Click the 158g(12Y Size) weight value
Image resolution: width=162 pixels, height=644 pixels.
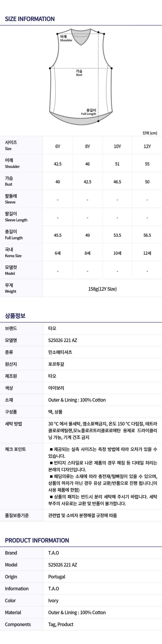click(102, 289)
